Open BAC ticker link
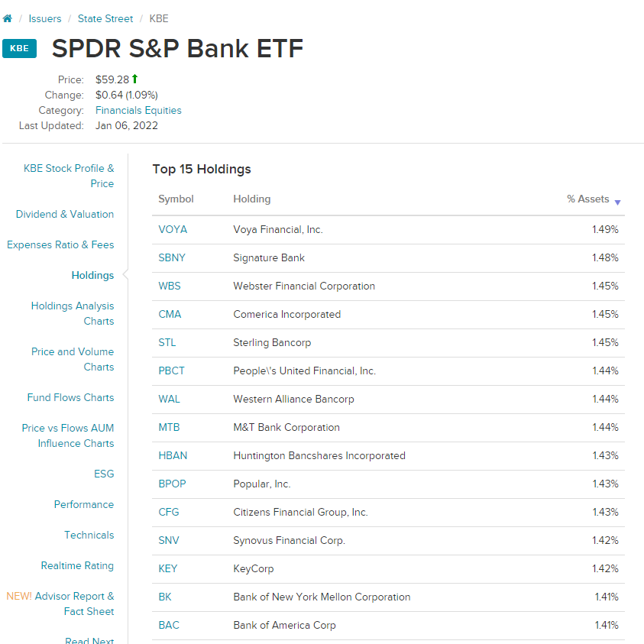The image size is (644, 644). 169,625
